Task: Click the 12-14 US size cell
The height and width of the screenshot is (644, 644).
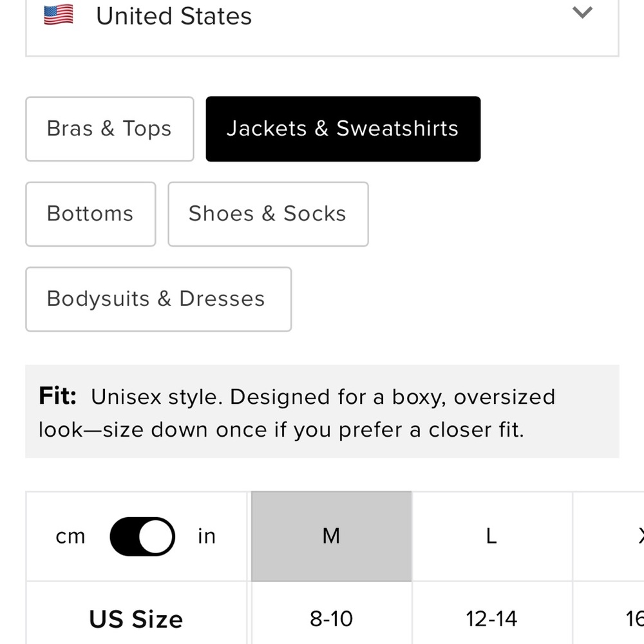Action: click(491, 619)
